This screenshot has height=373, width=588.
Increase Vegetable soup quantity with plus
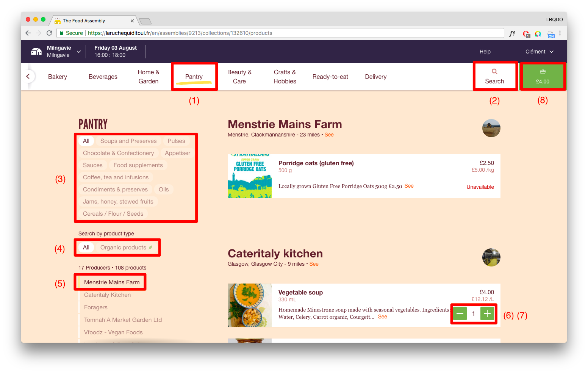[x=487, y=313]
